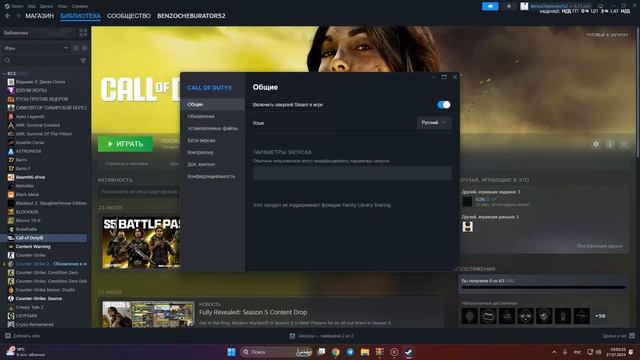Viewport: 640px width, 360px height.
Task: View remaining +56 achievements
Action: click(x=600, y=316)
